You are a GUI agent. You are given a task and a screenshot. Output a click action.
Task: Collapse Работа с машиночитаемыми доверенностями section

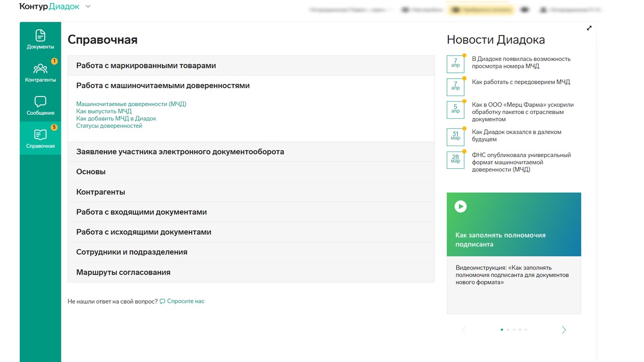coord(163,86)
